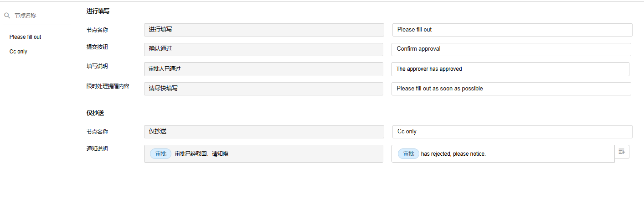Select 'Cc only' node in sidebar

[x=18, y=52]
